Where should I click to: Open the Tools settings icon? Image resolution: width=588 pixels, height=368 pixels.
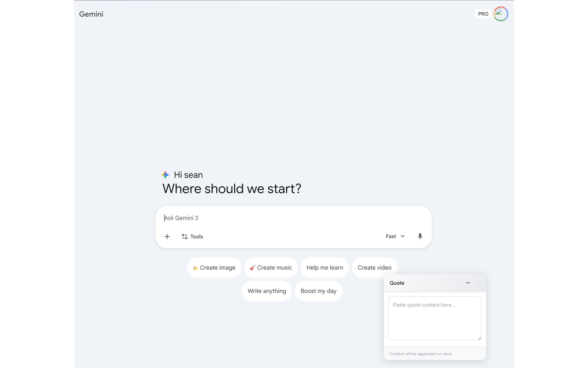pyautogui.click(x=185, y=236)
